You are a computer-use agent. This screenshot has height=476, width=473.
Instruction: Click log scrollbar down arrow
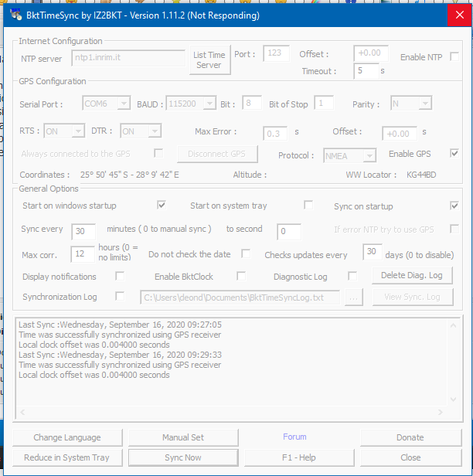(453, 399)
